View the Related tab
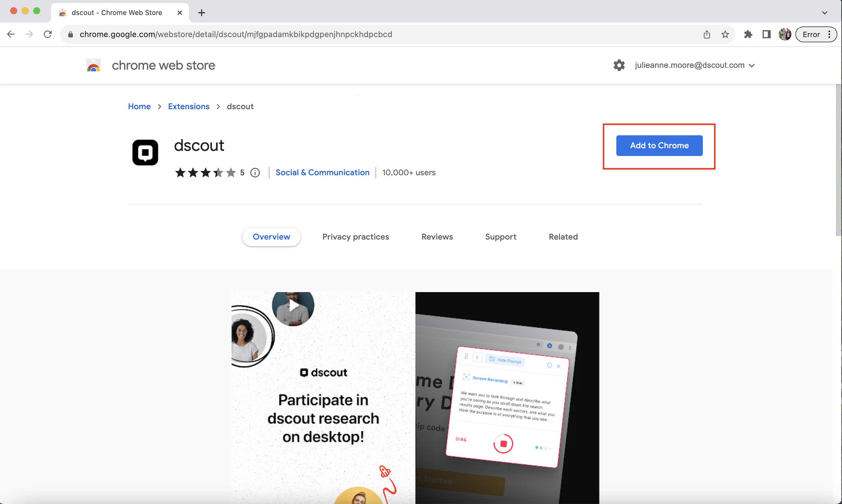Screen dimensions: 842x504 click(563, 237)
